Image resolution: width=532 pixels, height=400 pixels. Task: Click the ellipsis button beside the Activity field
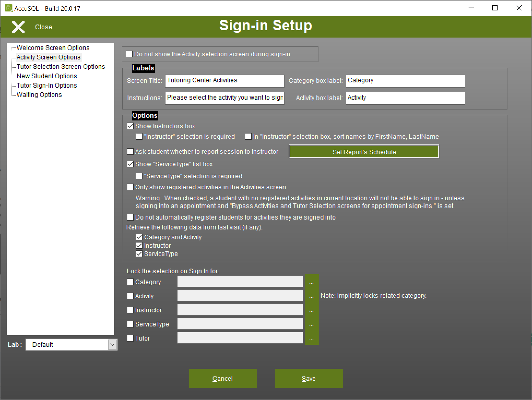pyautogui.click(x=311, y=296)
